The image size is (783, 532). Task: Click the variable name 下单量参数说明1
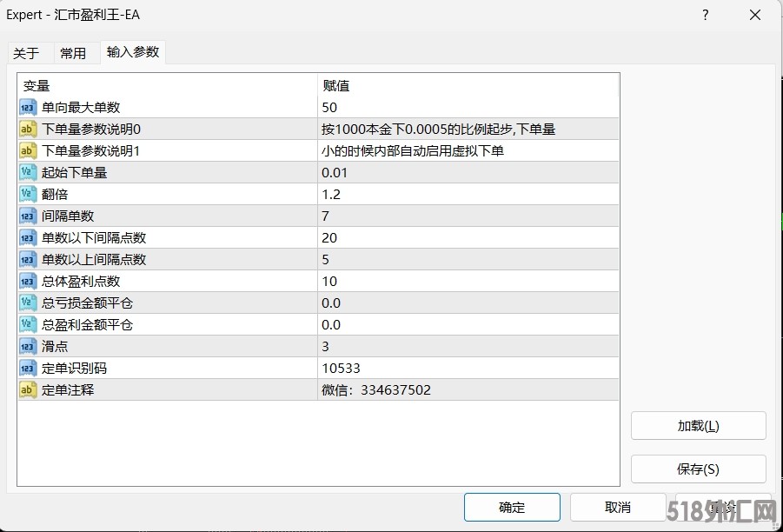coord(91,151)
